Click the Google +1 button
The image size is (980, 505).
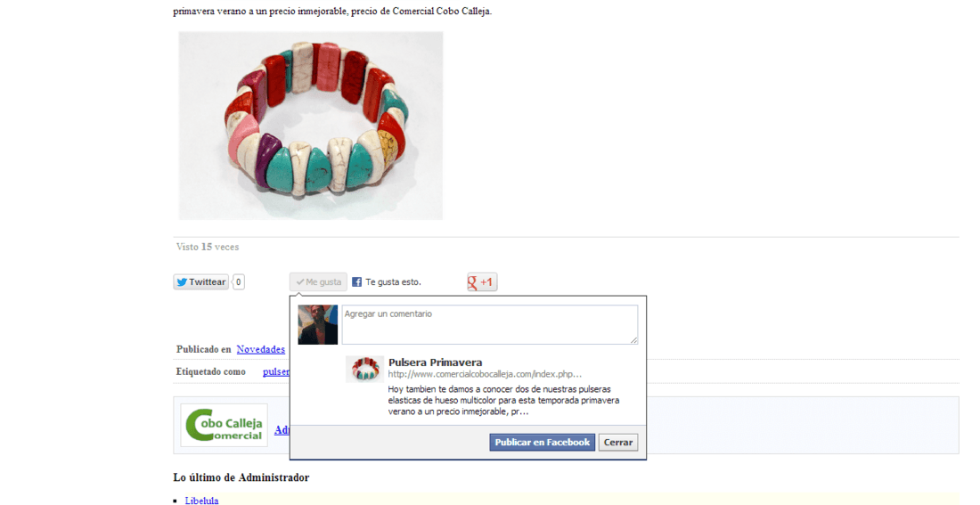tap(482, 281)
